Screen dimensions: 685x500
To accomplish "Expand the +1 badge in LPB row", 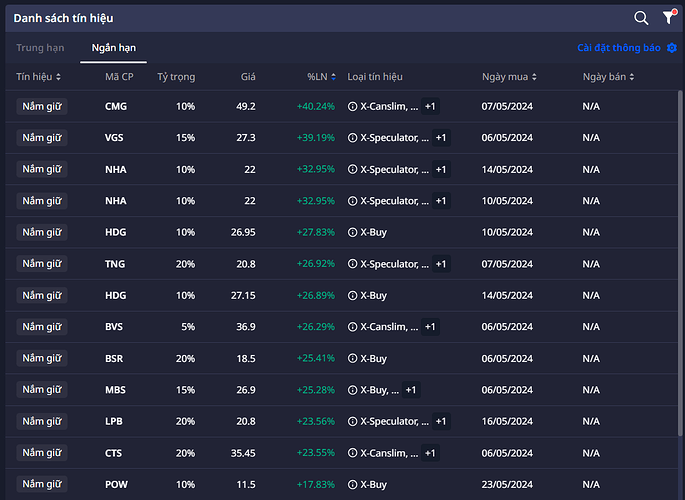I will 441,421.
